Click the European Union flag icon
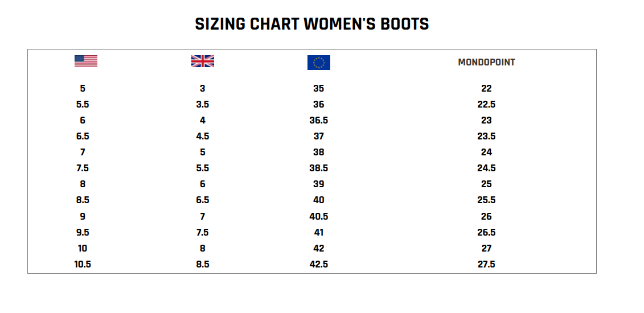Image resolution: width=644 pixels, height=313 pixels. 319,63
